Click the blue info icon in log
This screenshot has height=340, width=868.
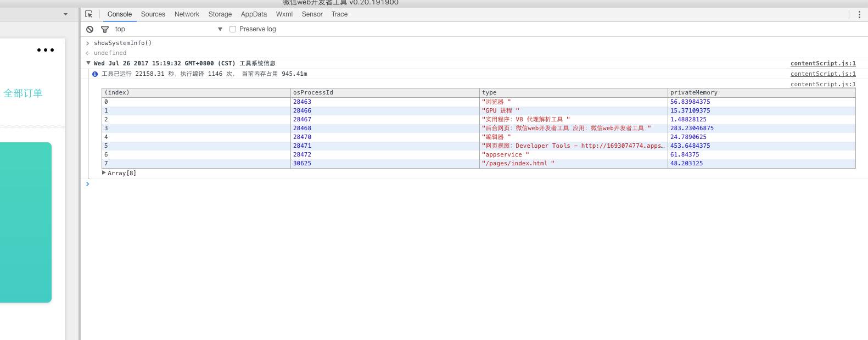(x=95, y=74)
